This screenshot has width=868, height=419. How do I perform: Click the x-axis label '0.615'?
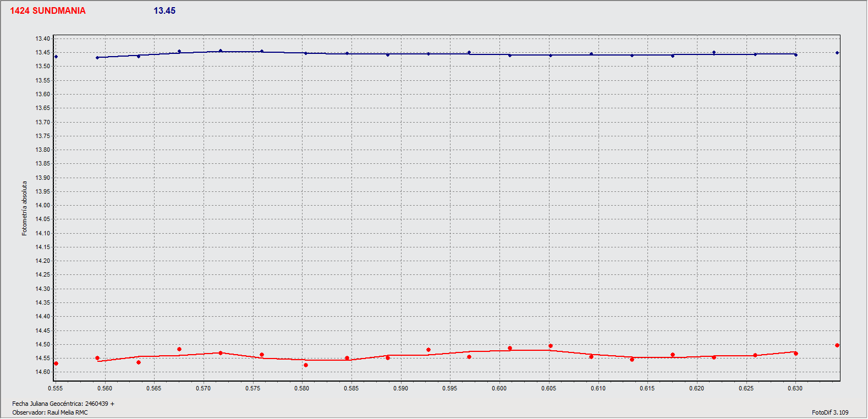(x=647, y=388)
